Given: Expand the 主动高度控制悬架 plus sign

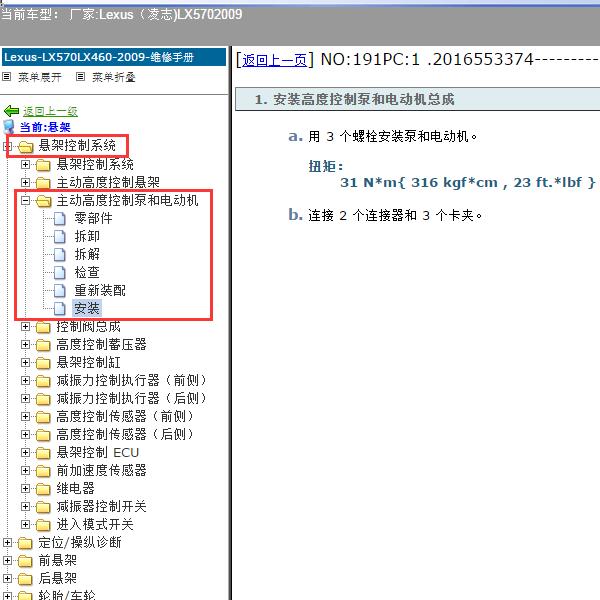Looking at the screenshot, I should [x=25, y=183].
